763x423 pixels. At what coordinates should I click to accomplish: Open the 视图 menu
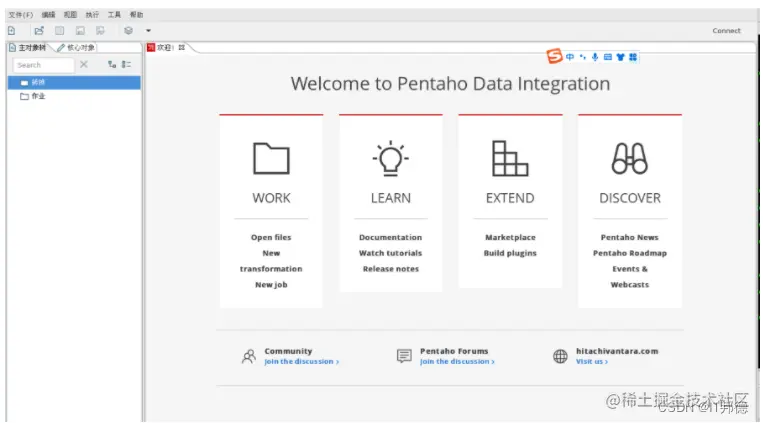[70, 15]
